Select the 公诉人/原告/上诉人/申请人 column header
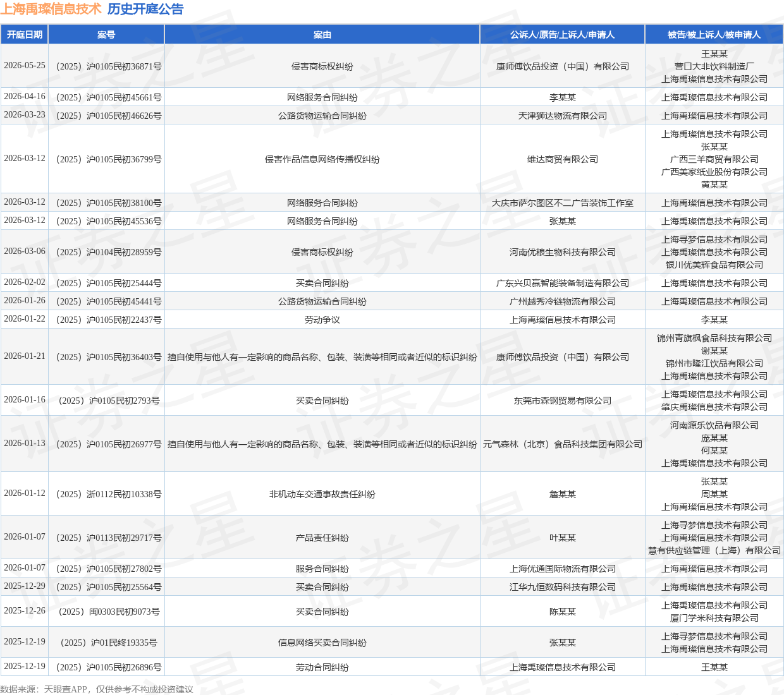The image size is (784, 695). tap(563, 35)
